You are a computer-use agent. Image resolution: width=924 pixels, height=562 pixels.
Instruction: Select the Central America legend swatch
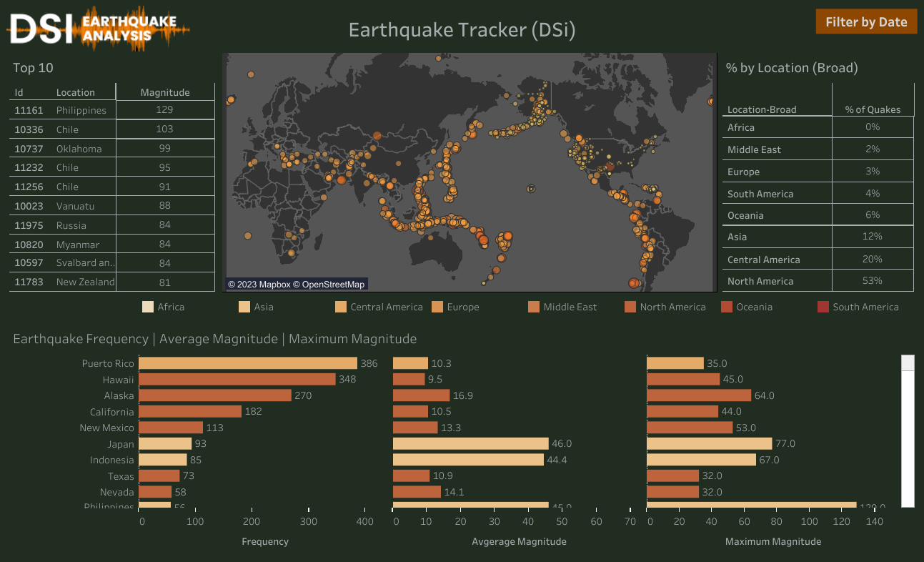point(341,307)
